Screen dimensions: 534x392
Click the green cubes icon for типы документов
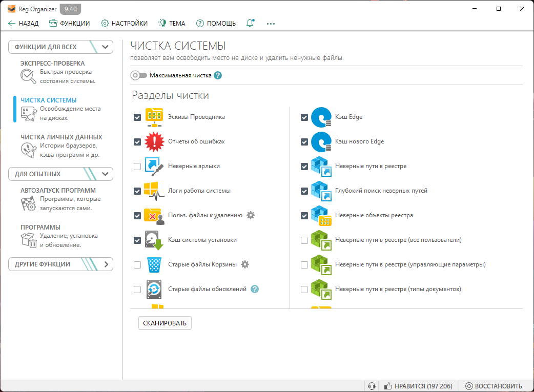tap(321, 289)
